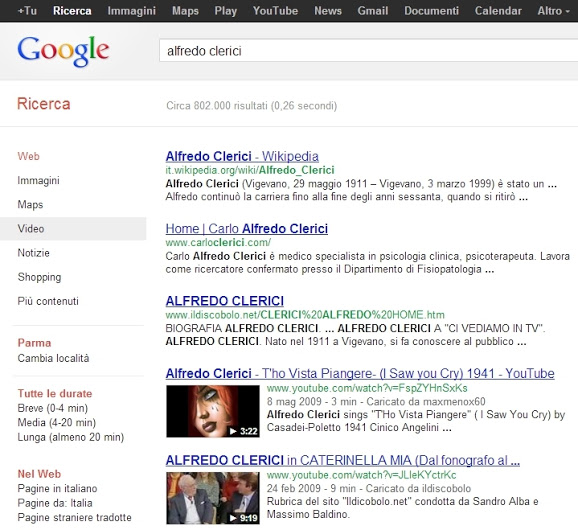This screenshot has height=530, width=578.
Task: Open the ALFREDO CLERICI ildiscobolo result
Action: 224,301
